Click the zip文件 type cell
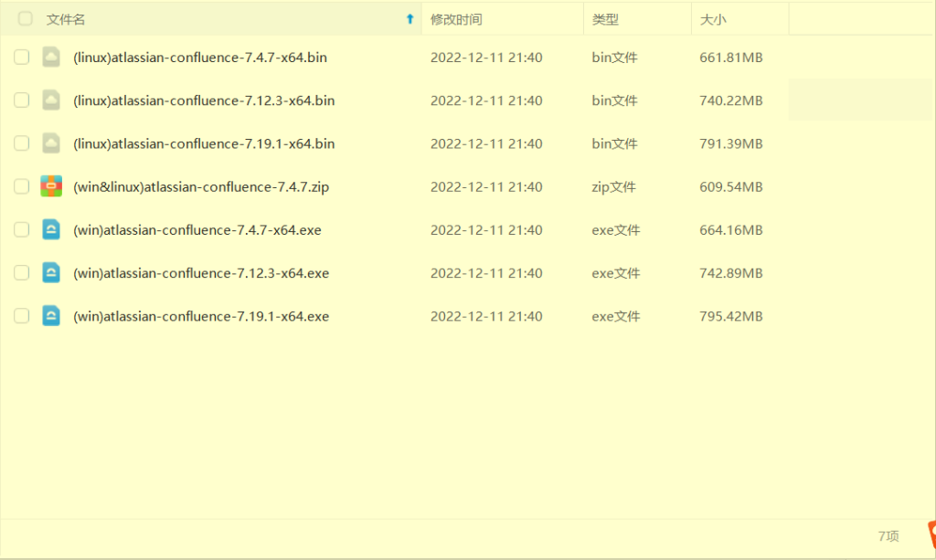 613,187
